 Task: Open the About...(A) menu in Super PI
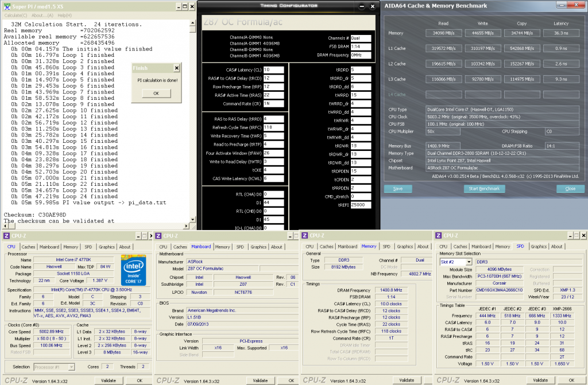42,15
